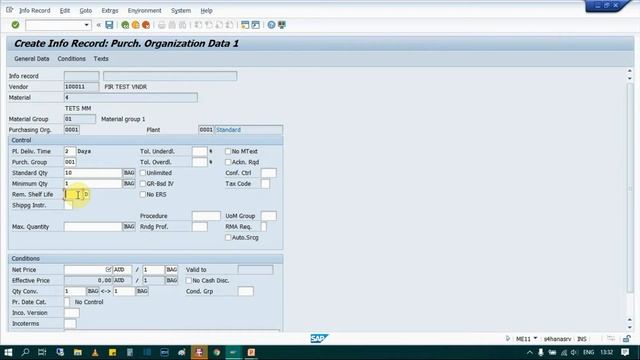Click the Customize Local Layout monitor icon
Viewport: 640px width, 360px height.
click(282, 25)
